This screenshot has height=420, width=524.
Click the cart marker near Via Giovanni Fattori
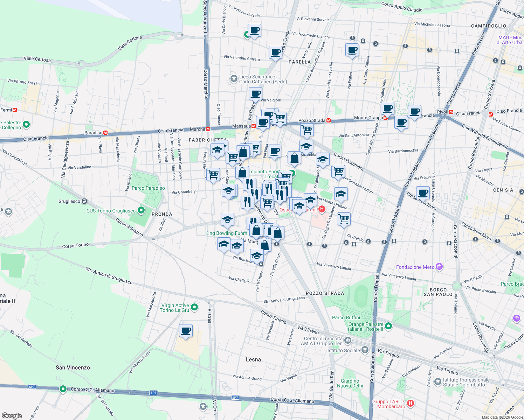coord(338,172)
